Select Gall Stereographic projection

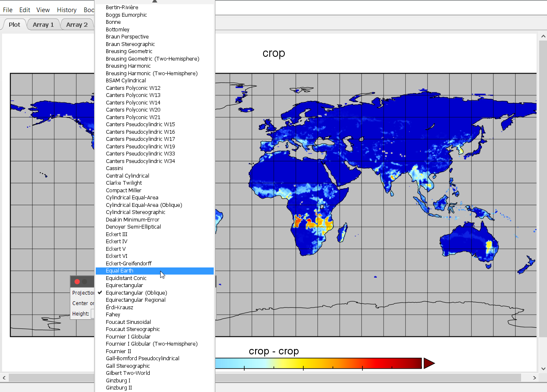tap(155, 366)
